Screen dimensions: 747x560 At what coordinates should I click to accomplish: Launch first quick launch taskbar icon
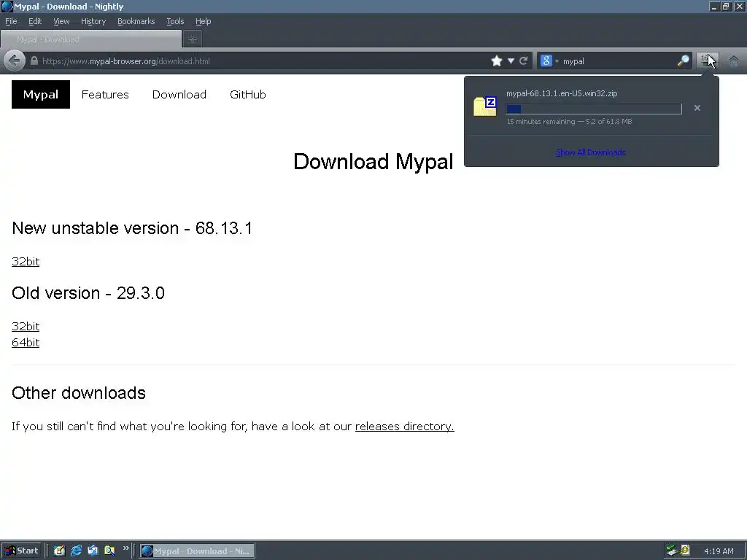click(x=59, y=551)
